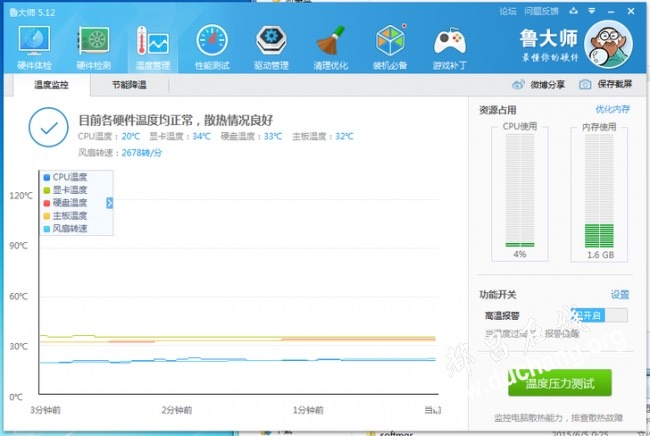
Task: Toggle 硬盘温度 legend item in chart
Action: pos(65,203)
